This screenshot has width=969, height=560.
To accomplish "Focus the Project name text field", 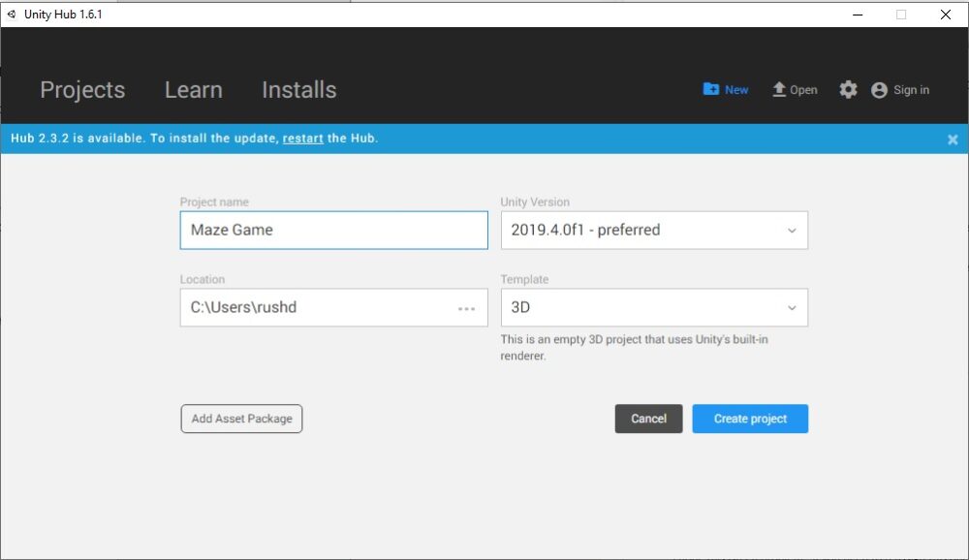I will [x=333, y=231].
